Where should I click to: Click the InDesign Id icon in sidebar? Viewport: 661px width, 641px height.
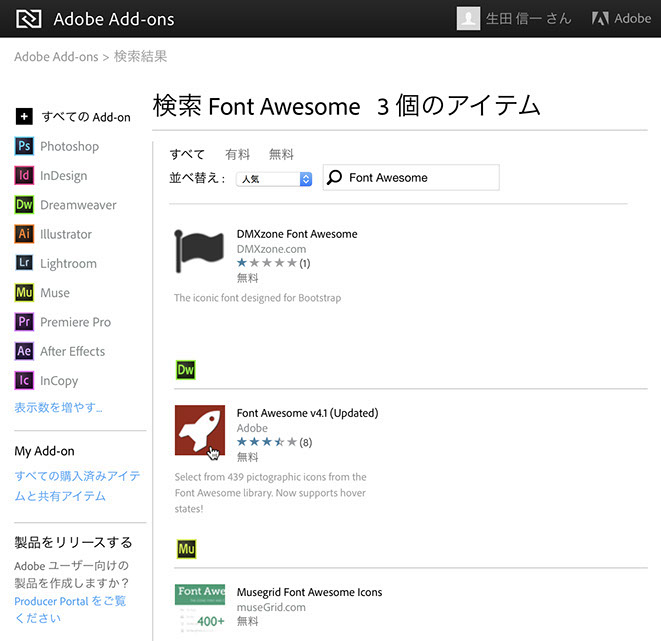coord(24,175)
